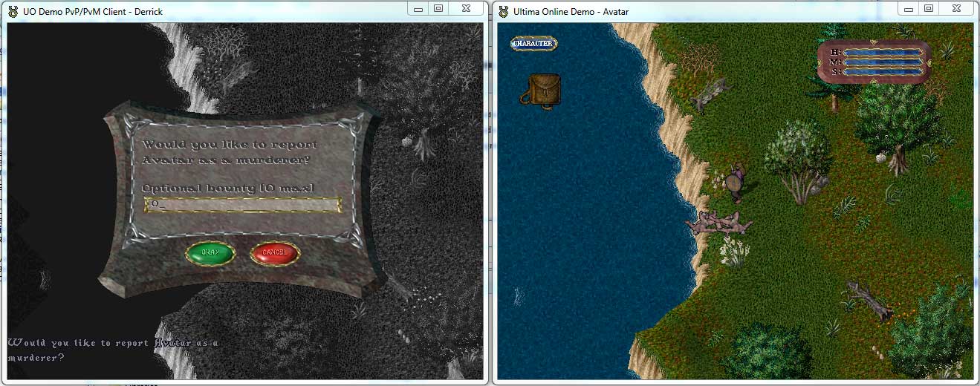Open the CHARACTER paperdoll button
The width and height of the screenshot is (980, 386).
[533, 44]
